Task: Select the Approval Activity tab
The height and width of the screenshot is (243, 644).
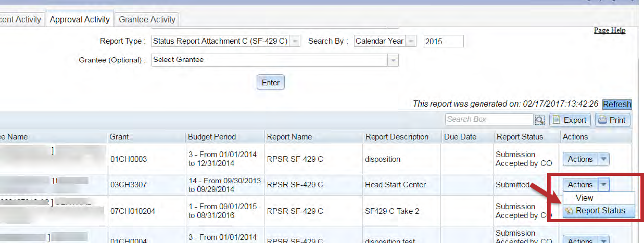Action: pyautogui.click(x=80, y=20)
